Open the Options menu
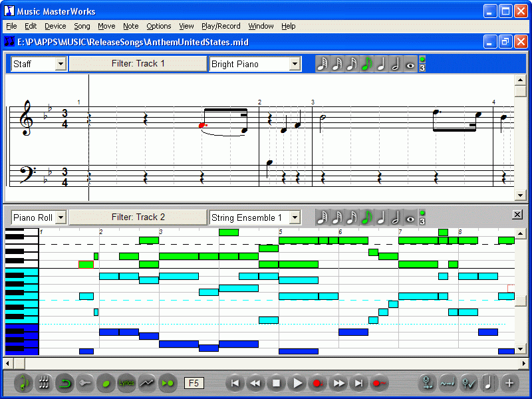The image size is (532, 399). point(159,26)
